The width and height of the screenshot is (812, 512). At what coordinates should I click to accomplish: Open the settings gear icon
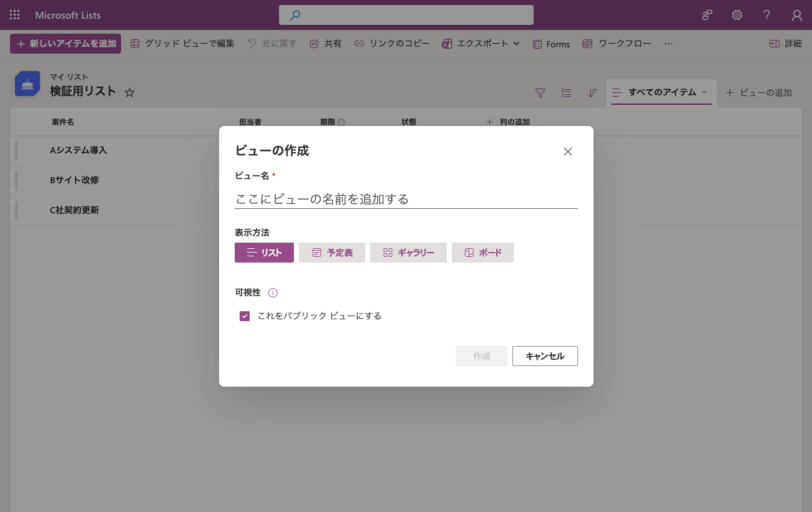(737, 15)
